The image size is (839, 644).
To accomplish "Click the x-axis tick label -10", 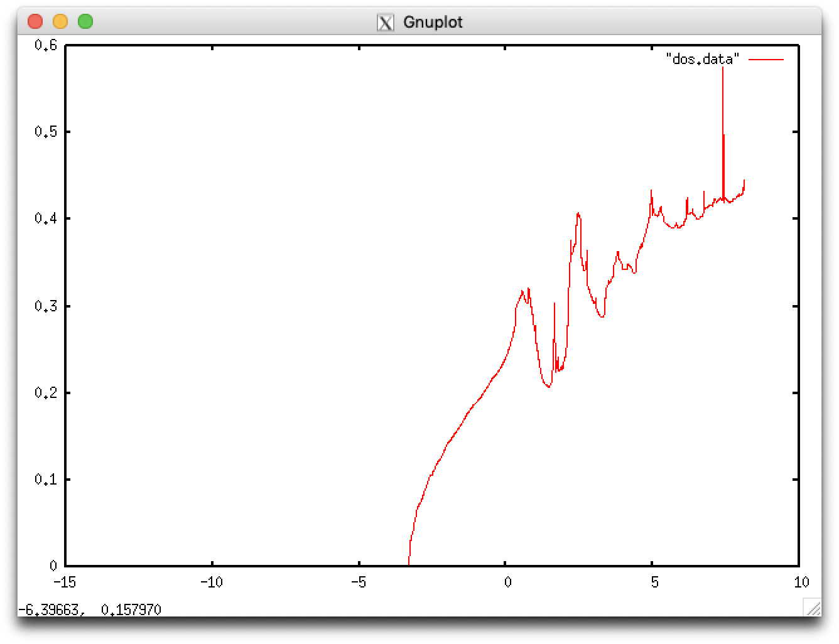I will coord(212,582).
